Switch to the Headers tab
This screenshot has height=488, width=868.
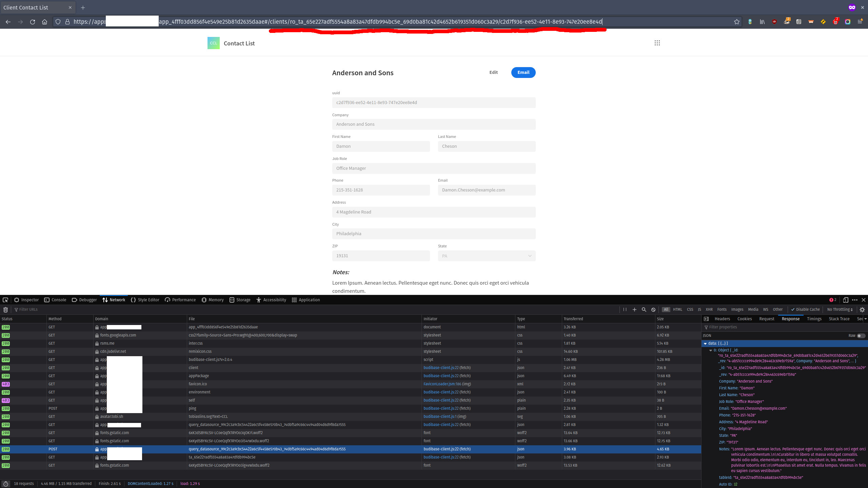tap(723, 319)
